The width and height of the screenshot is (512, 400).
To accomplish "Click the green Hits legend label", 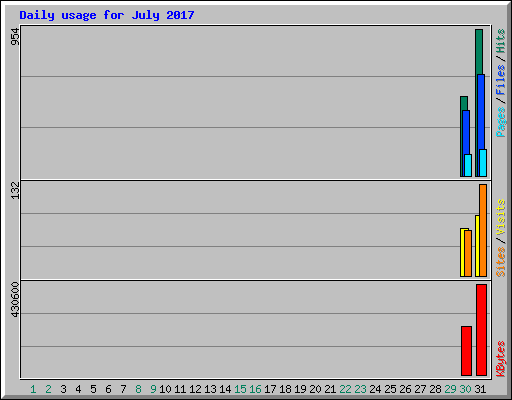I will [501, 41].
